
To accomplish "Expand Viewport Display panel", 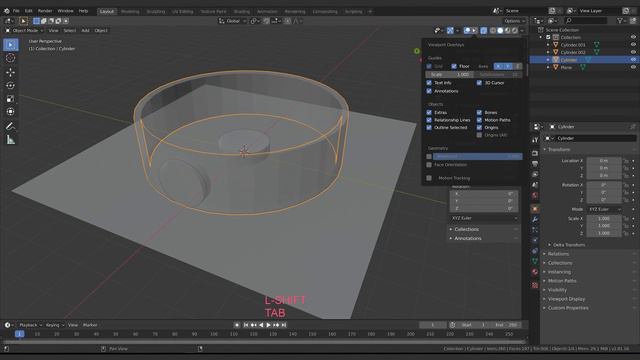I will tap(566, 299).
